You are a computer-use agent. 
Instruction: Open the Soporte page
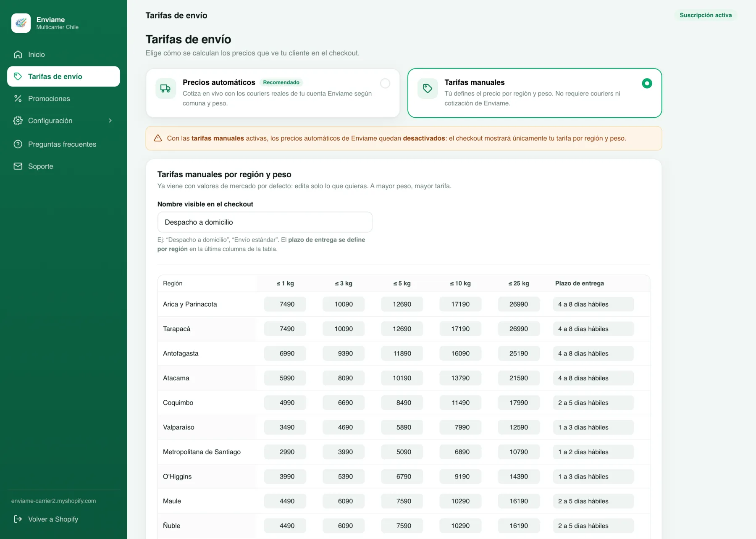pos(63,166)
